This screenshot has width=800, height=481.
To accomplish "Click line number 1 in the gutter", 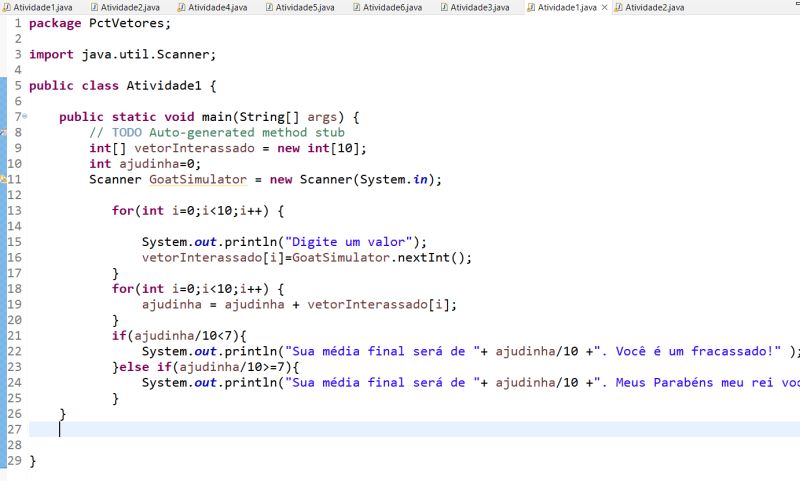I will [18, 23].
